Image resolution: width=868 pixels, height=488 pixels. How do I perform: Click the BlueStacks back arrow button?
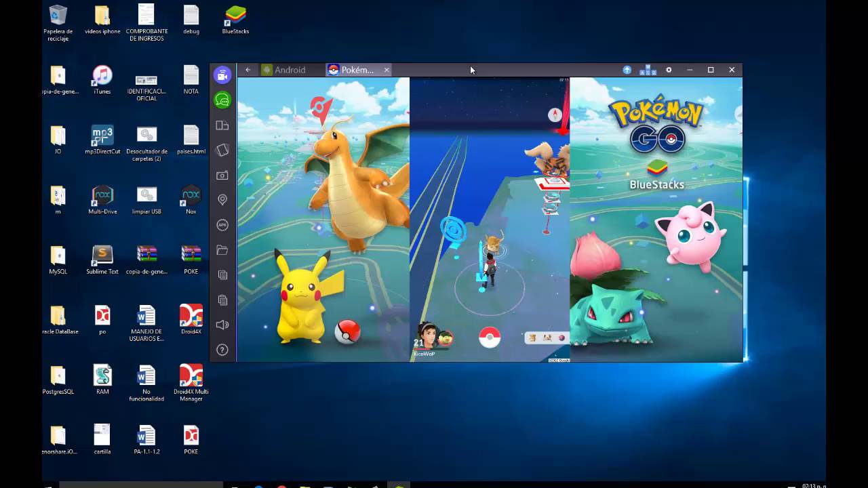click(248, 70)
